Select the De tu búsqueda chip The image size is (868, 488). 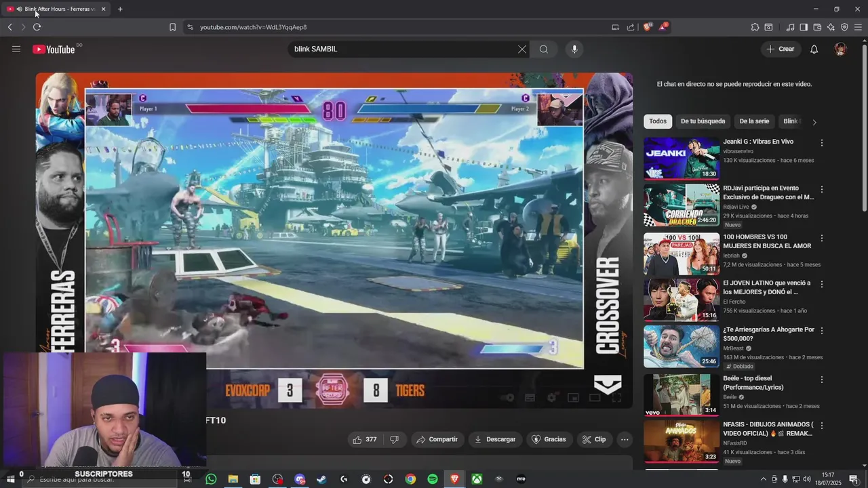pos(703,121)
